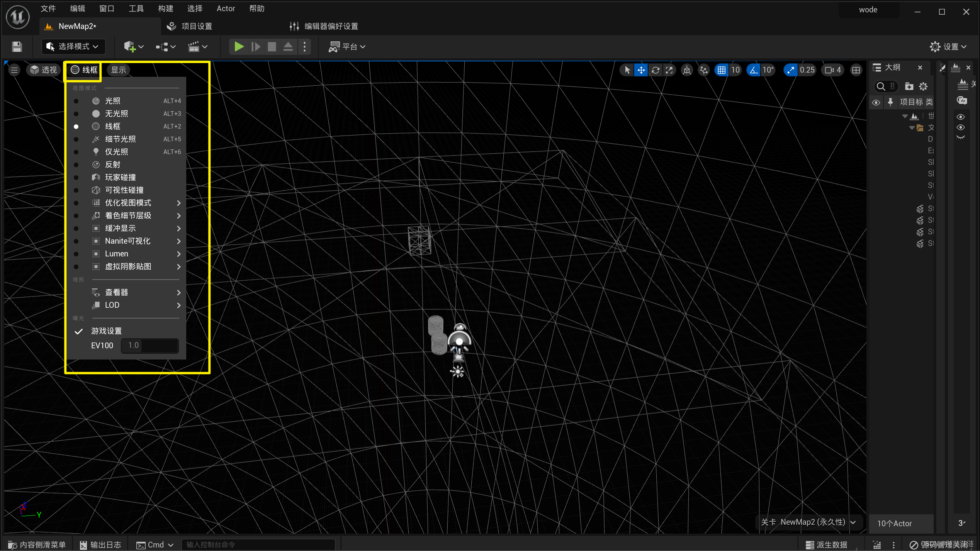The height and width of the screenshot is (551, 980).
Task: Select the scale gizmo tool
Action: click(669, 70)
